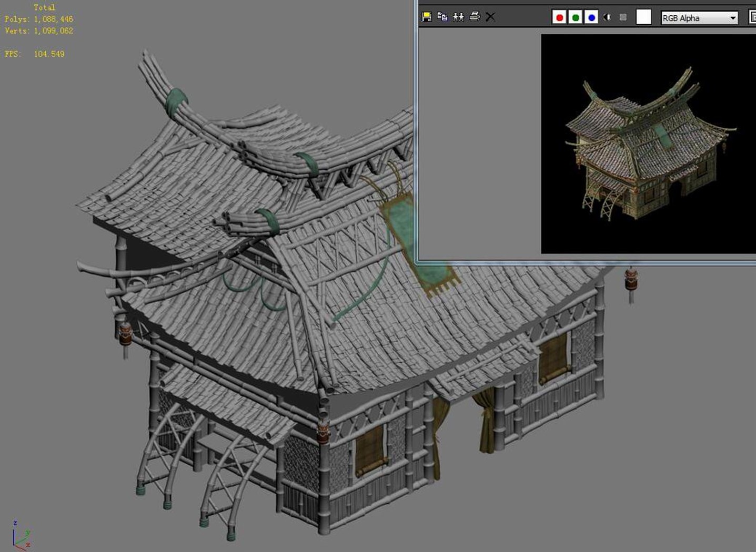The width and height of the screenshot is (756, 552).
Task: Click the XYZ axis tripod gizmo
Action: 21,535
